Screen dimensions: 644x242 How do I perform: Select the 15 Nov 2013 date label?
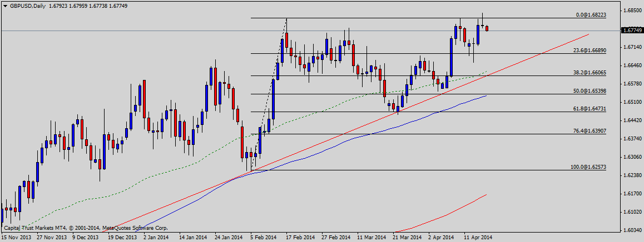pyautogui.click(x=17, y=237)
